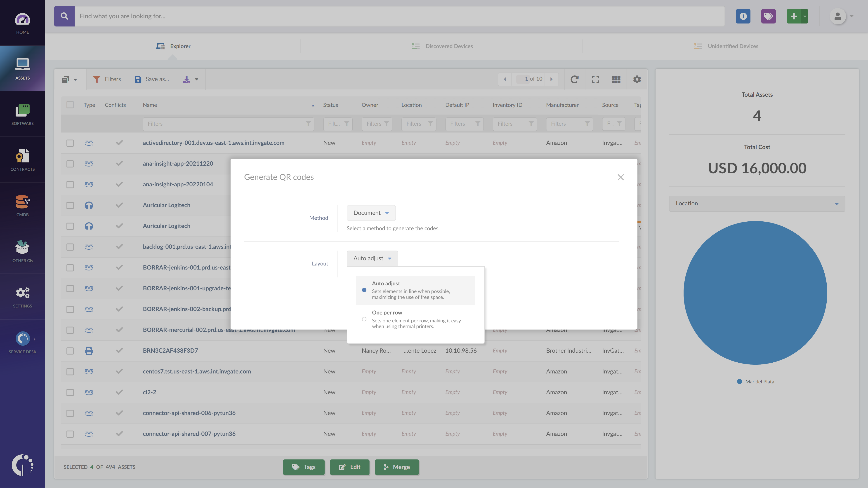Refresh the asset list

click(x=574, y=79)
